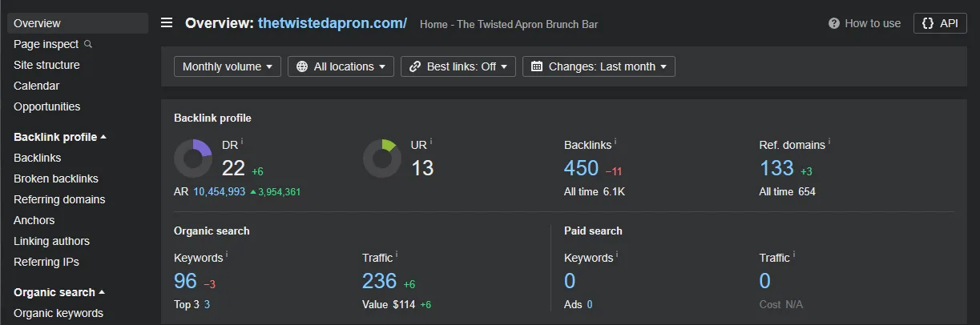Open the All locations dropdown arrow

(381, 67)
